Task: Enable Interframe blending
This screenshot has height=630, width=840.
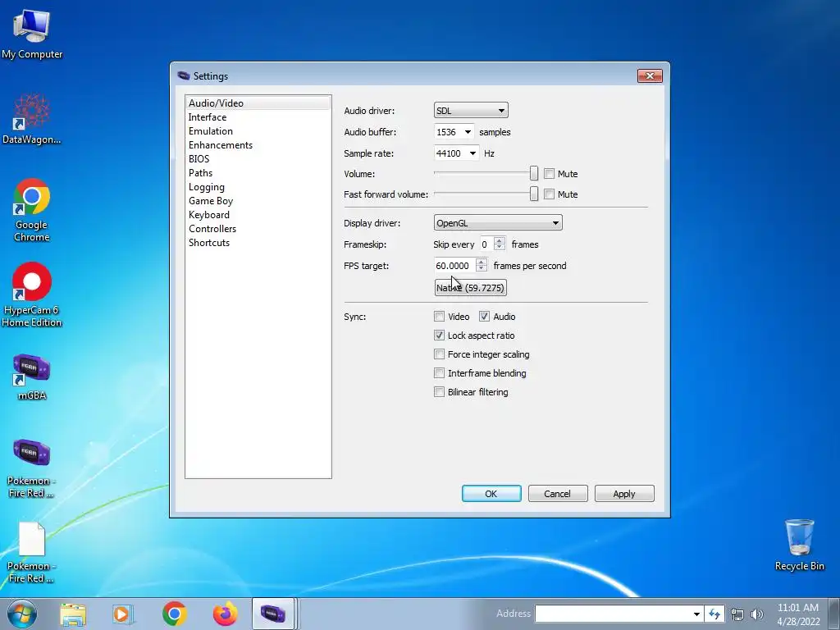Action: point(440,373)
